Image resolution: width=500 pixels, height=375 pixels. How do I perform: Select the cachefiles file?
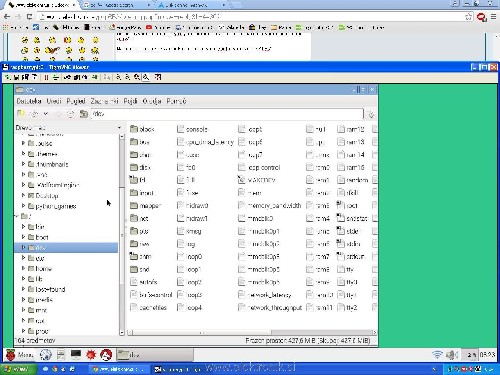click(x=148, y=308)
